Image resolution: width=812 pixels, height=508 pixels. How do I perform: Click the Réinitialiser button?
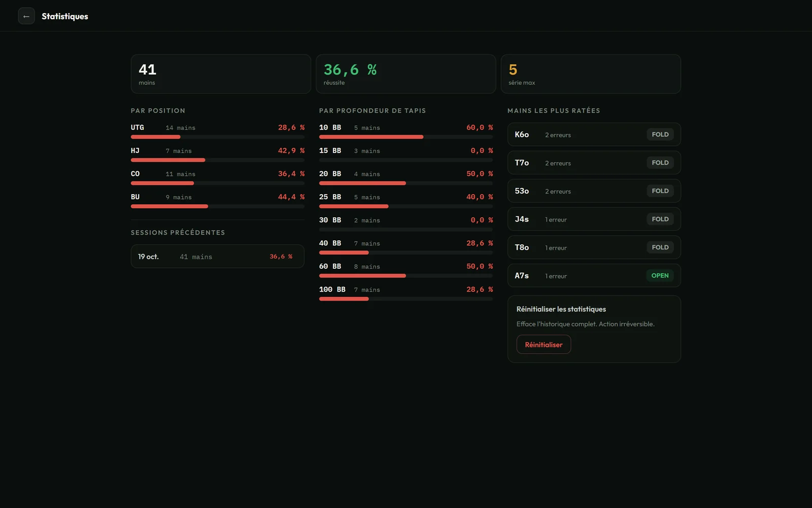click(544, 344)
